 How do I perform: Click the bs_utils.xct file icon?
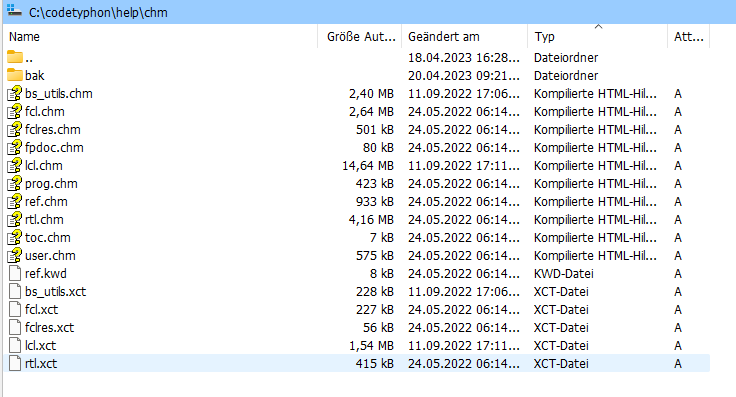(x=15, y=291)
